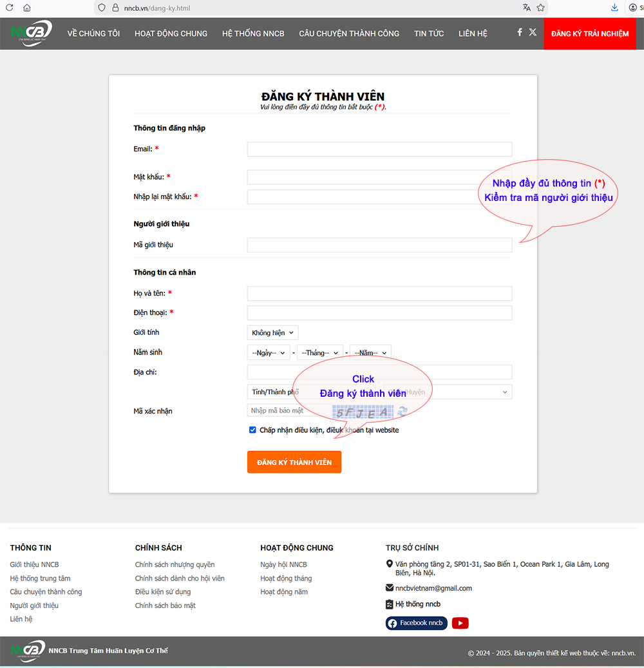Click the X (Twitter) icon in header

[x=533, y=32]
